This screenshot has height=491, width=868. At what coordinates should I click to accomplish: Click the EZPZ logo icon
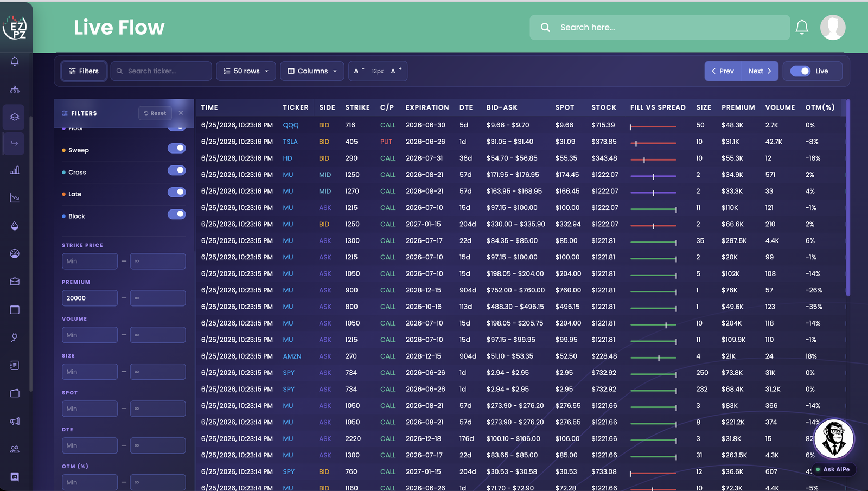point(15,27)
